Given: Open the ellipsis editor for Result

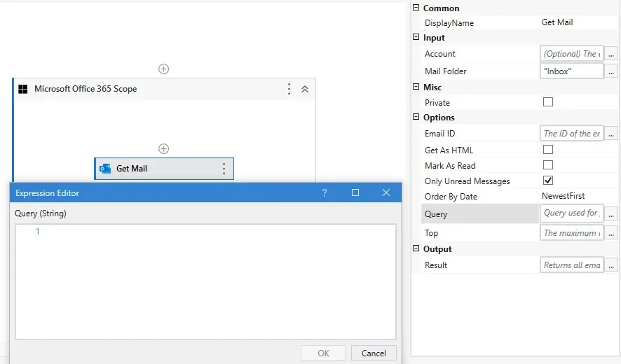Looking at the screenshot, I should coord(611,265).
